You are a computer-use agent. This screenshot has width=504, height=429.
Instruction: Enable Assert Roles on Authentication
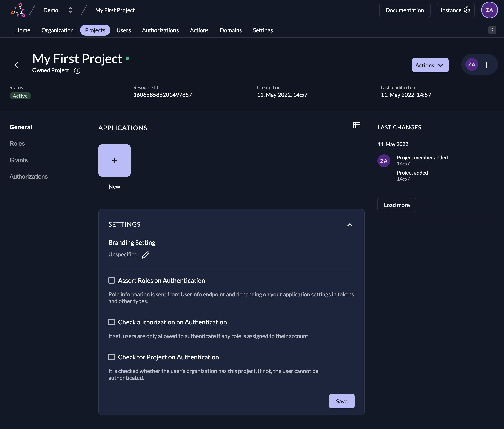(x=112, y=280)
